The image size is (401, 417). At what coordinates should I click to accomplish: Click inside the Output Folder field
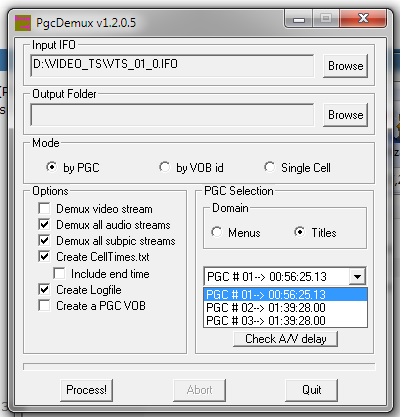click(x=172, y=115)
